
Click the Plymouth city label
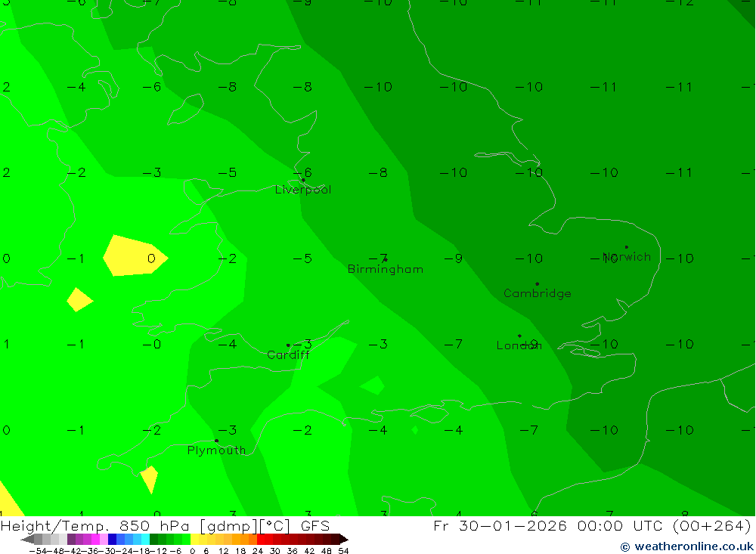click(216, 450)
